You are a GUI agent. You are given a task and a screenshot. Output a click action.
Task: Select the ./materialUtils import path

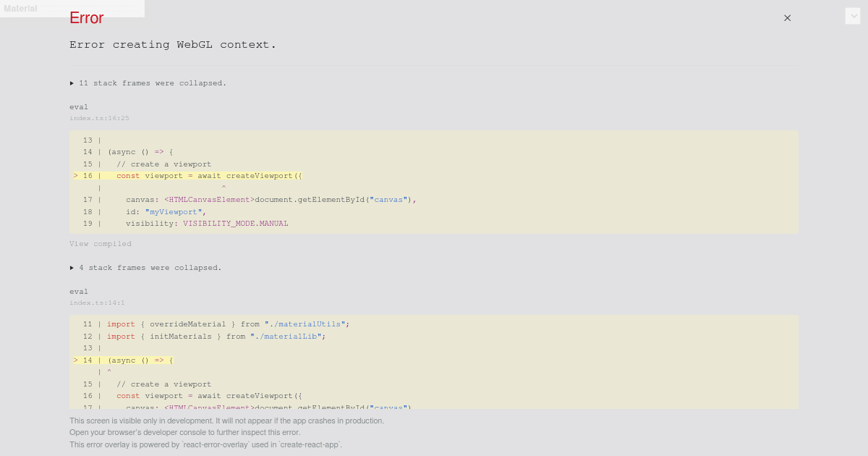[x=302, y=324]
